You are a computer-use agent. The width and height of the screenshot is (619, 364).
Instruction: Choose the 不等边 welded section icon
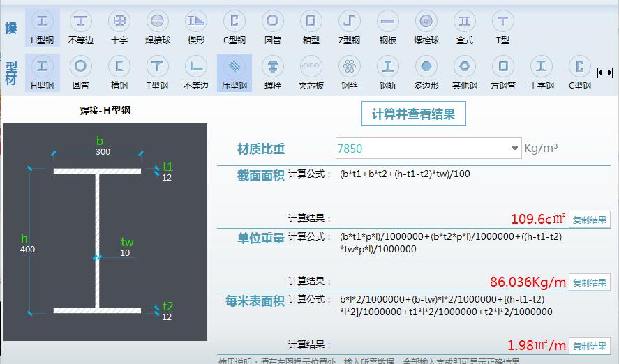[x=80, y=28]
